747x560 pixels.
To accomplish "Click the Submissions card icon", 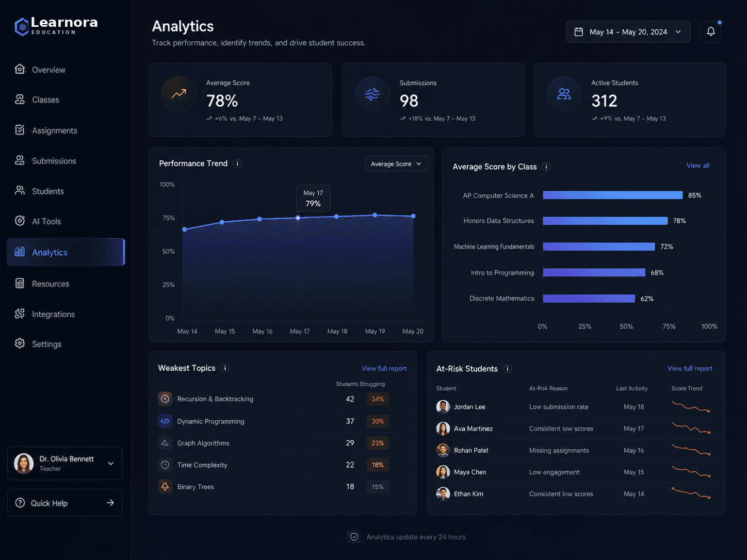I will pos(372,94).
